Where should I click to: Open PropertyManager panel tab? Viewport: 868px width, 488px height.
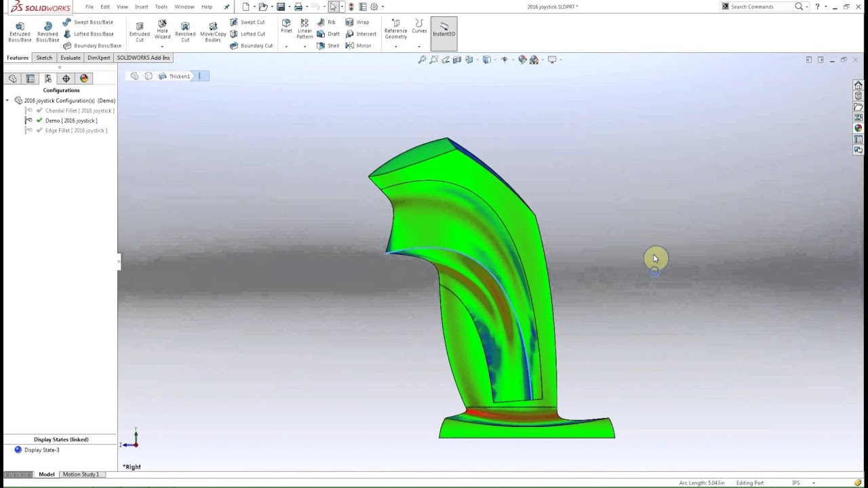click(31, 79)
